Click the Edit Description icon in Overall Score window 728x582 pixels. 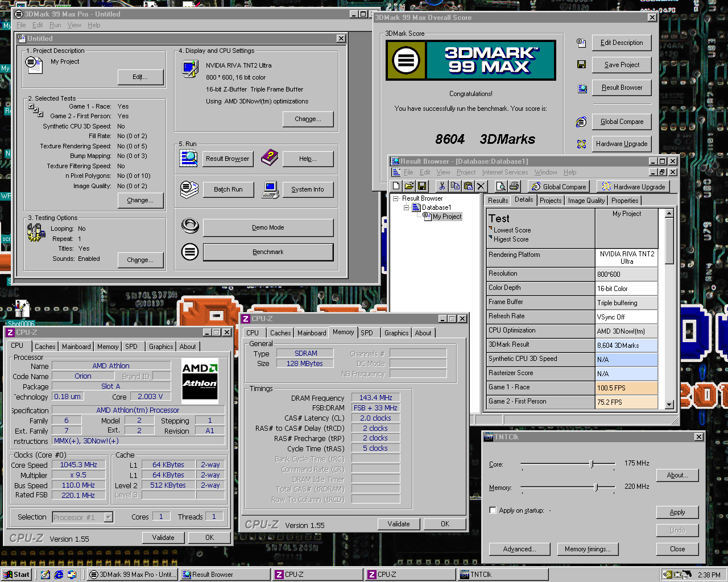tap(581, 43)
